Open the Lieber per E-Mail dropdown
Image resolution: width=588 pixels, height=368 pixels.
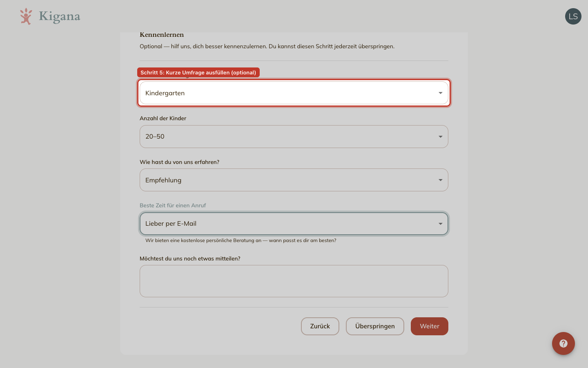tap(294, 224)
